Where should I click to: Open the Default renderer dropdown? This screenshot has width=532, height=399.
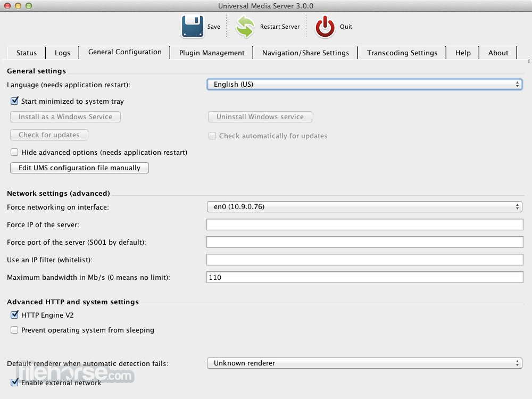(364, 363)
